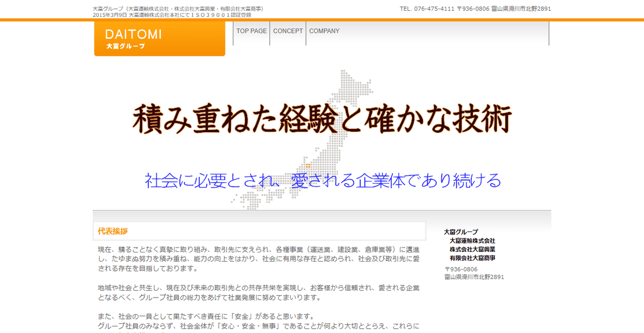
Task: Go to the COMPANY page
Action: (324, 31)
